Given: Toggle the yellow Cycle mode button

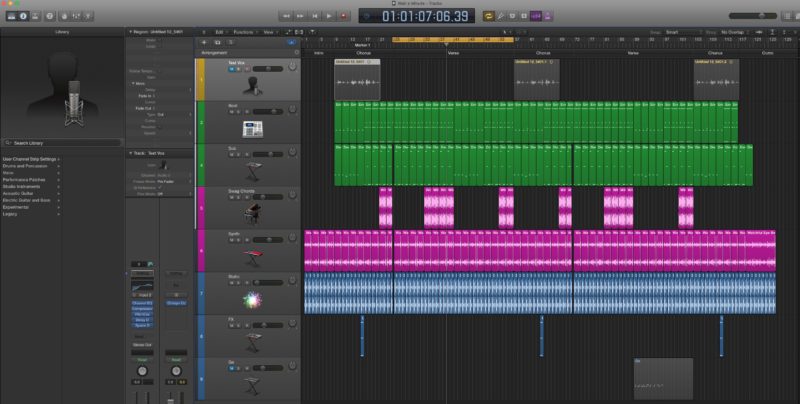Looking at the screenshot, I should (489, 16).
